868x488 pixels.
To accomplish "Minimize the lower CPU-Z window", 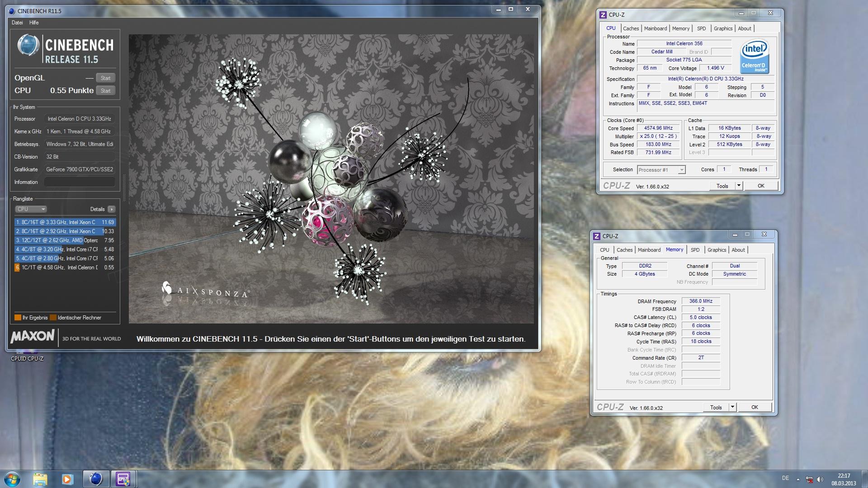I will click(735, 235).
